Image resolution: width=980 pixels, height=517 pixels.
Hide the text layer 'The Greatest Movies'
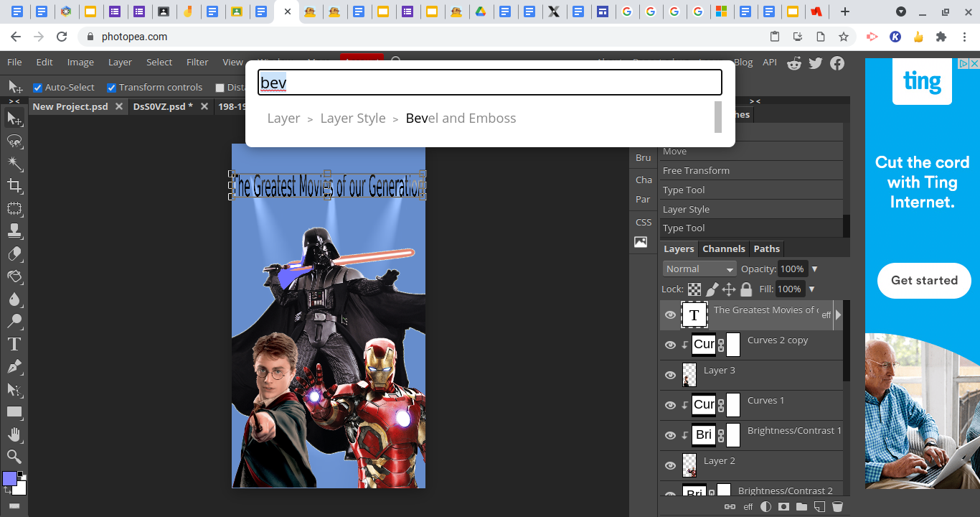[x=670, y=315]
